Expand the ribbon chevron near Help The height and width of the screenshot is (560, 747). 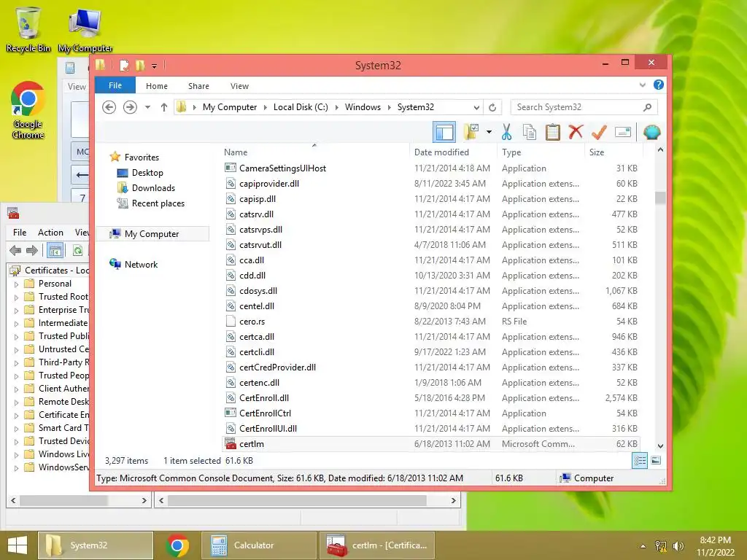click(x=642, y=85)
